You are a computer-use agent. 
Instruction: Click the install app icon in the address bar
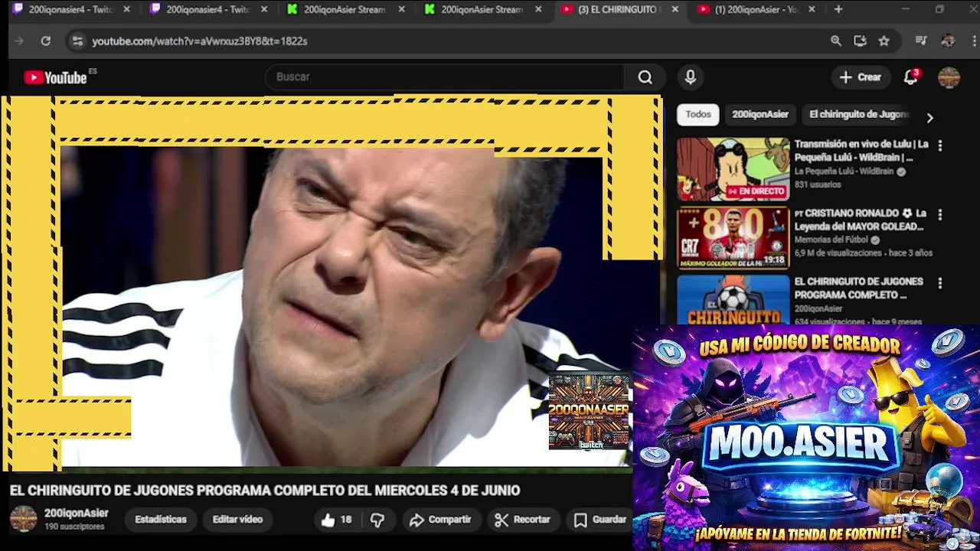tap(860, 41)
